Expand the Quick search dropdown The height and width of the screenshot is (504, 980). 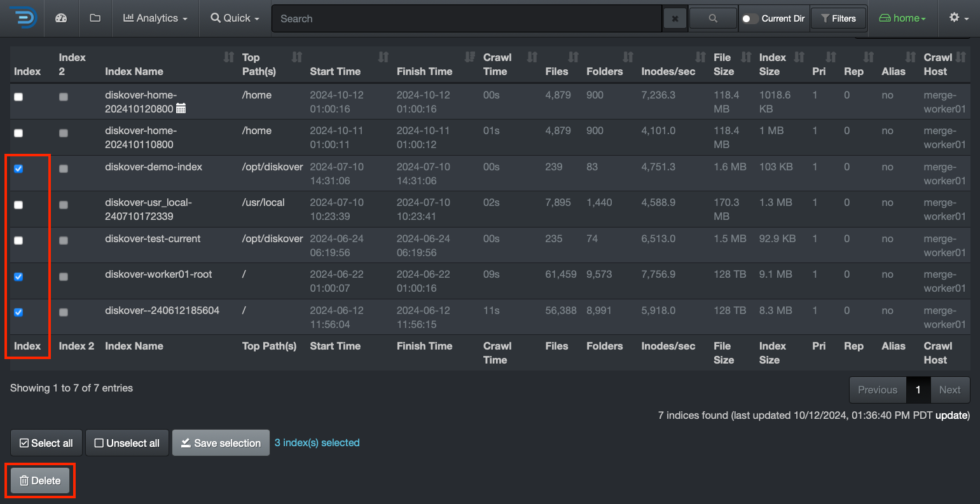coord(235,18)
